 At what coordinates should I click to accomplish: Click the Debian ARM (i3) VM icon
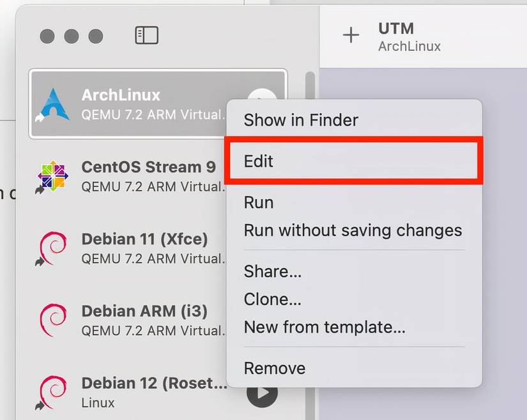[54, 320]
